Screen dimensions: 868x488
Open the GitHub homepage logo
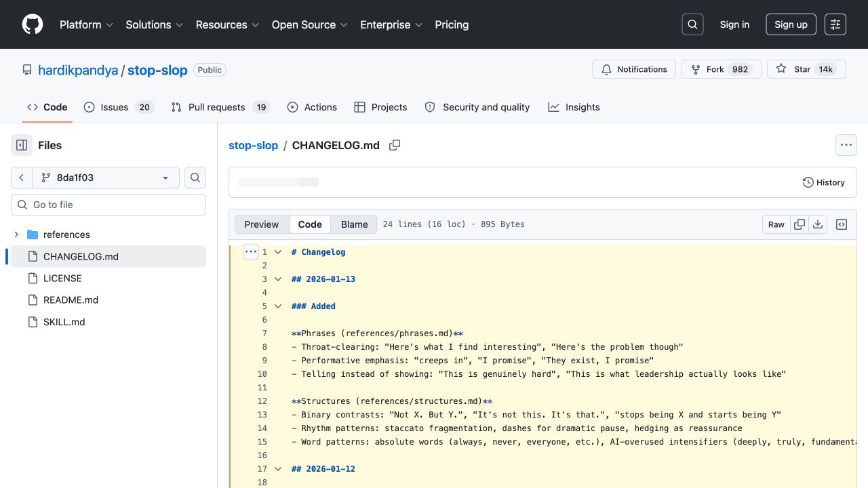point(33,24)
